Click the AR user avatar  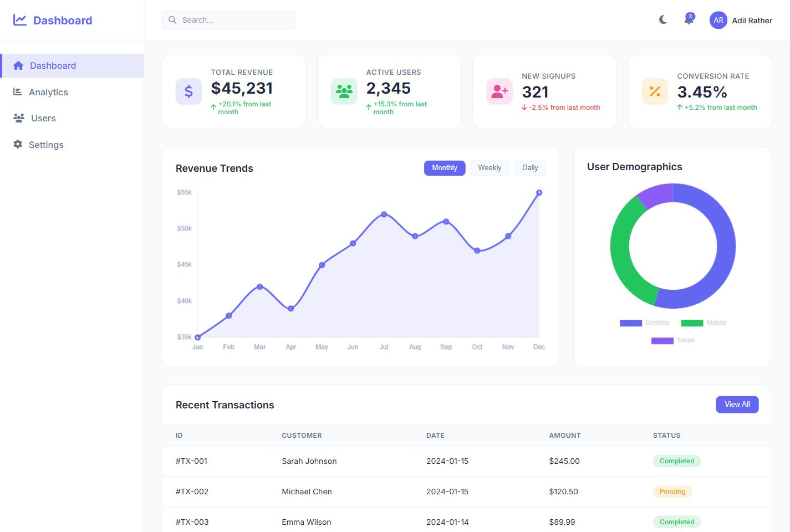[x=718, y=20]
